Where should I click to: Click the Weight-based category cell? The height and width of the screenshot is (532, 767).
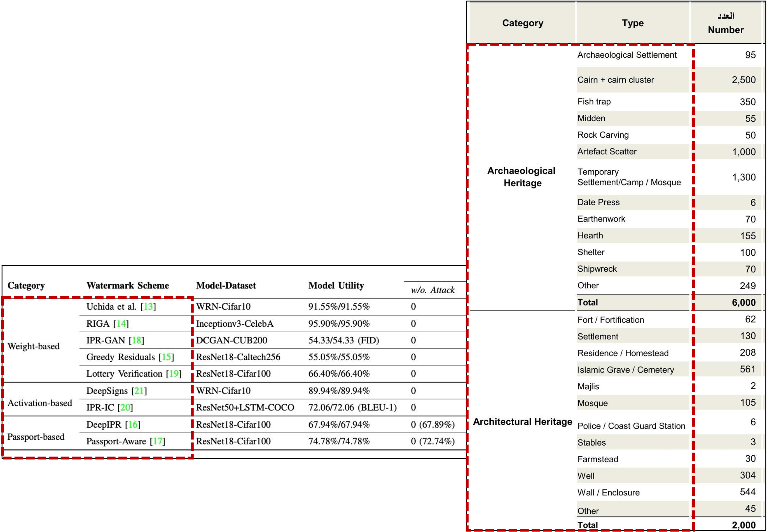pos(33,346)
